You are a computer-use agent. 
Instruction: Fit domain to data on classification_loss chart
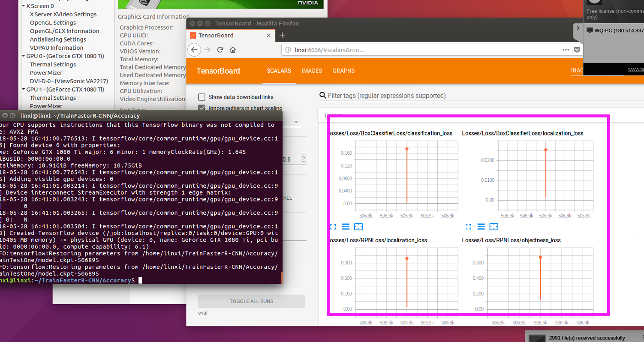[x=359, y=226]
